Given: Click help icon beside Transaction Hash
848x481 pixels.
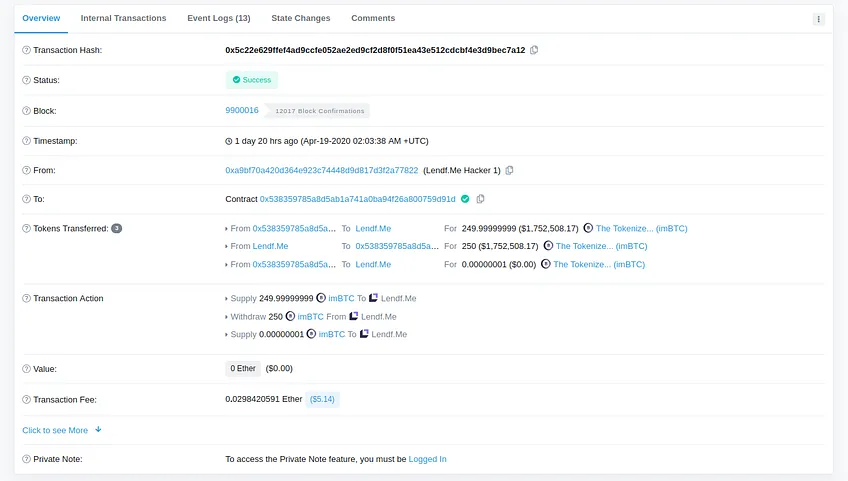Looking at the screenshot, I should [26, 50].
